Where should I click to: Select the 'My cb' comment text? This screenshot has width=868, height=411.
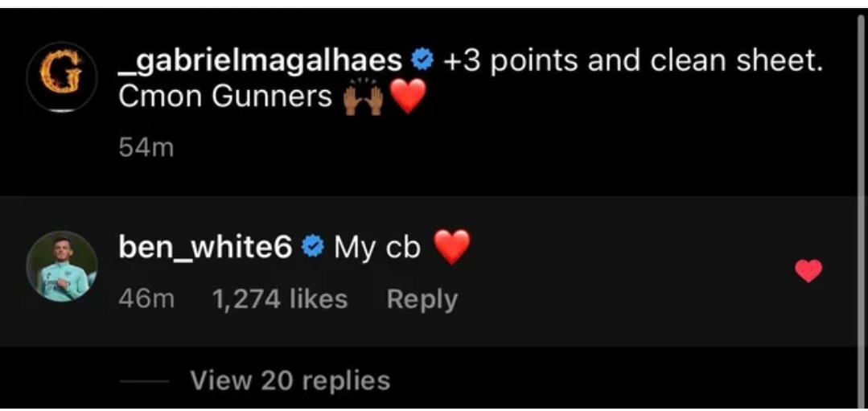[x=377, y=249]
